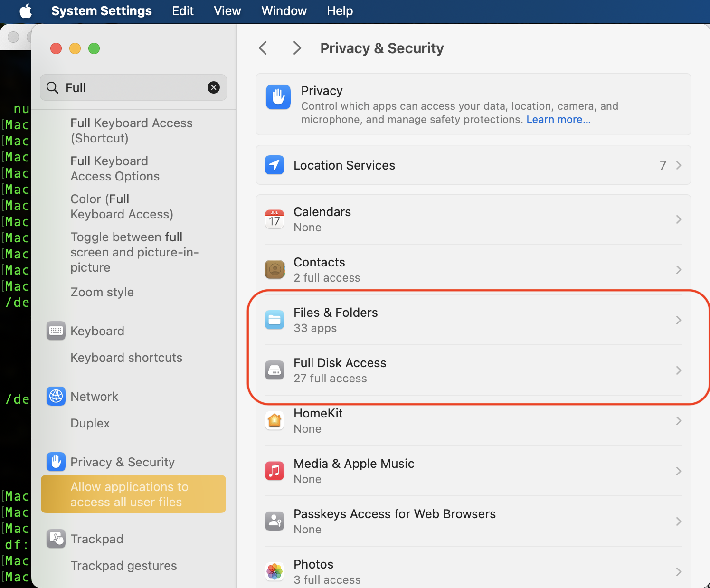Screen dimensions: 710x588
Task: Open Passkeys Access for Web Browsers
Action: coord(473,522)
